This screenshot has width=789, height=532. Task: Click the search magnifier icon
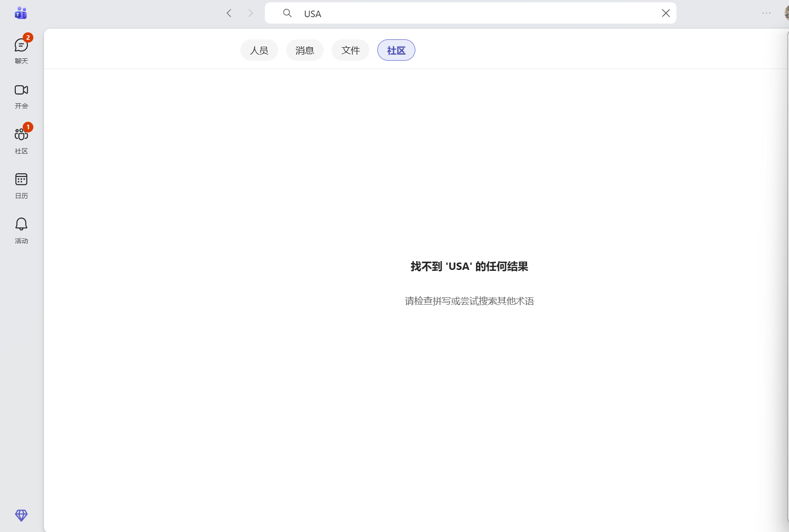click(288, 13)
